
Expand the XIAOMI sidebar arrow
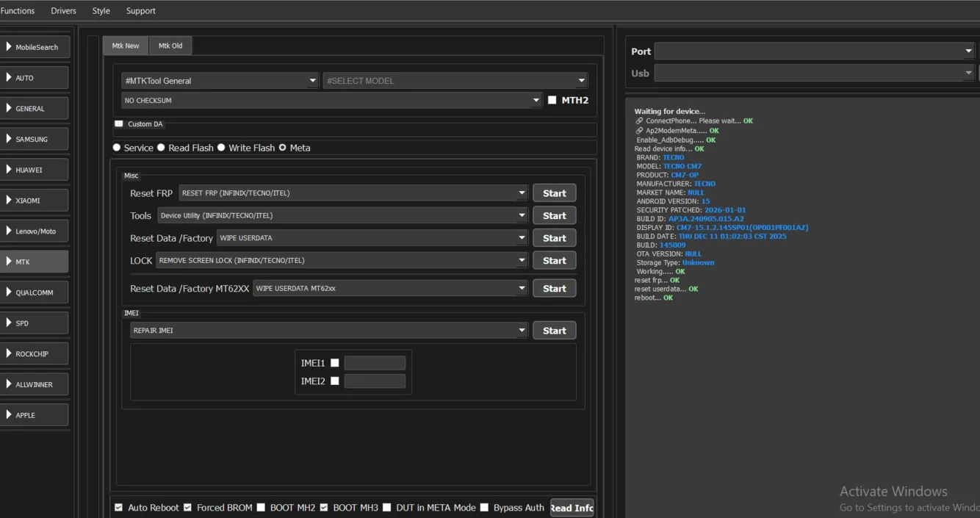[x=9, y=200]
